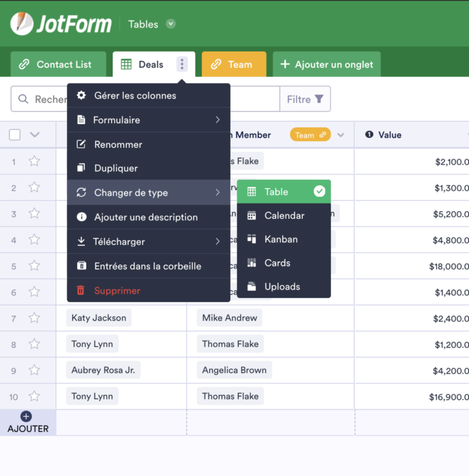Image resolution: width=469 pixels, height=476 pixels.
Task: Click the Cards layout icon
Action: coord(251,262)
